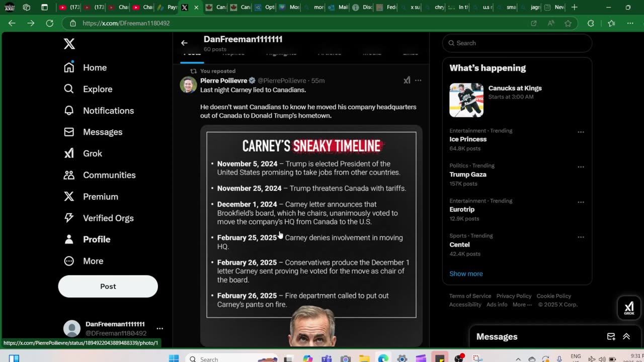Viewport: 644px width, 362px height.
Task: Click the favorites star in address bar
Action: click(x=568, y=23)
